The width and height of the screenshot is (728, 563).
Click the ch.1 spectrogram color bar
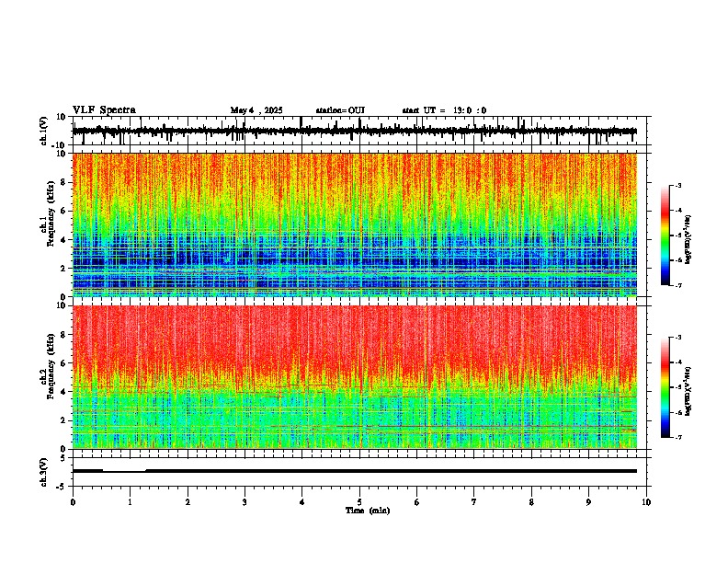coord(665,236)
